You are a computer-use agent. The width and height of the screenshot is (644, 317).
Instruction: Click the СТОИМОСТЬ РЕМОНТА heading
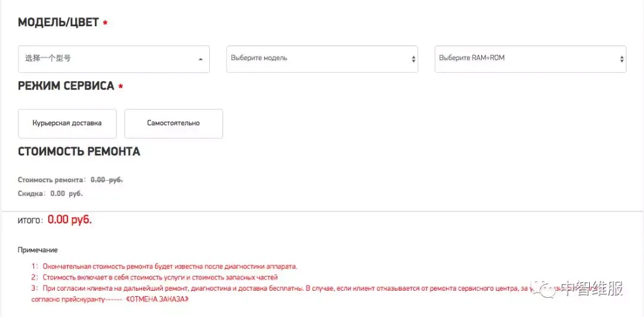point(79,151)
